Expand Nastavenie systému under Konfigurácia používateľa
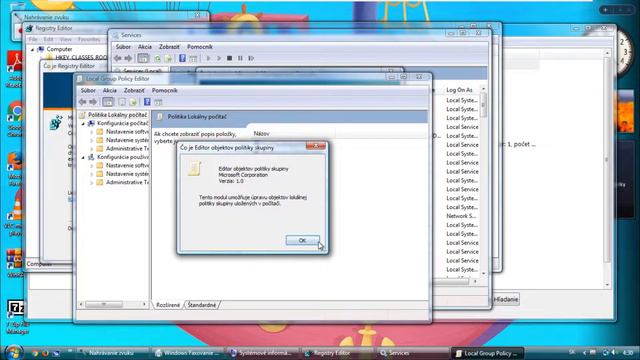The image size is (640, 360). tap(91, 174)
